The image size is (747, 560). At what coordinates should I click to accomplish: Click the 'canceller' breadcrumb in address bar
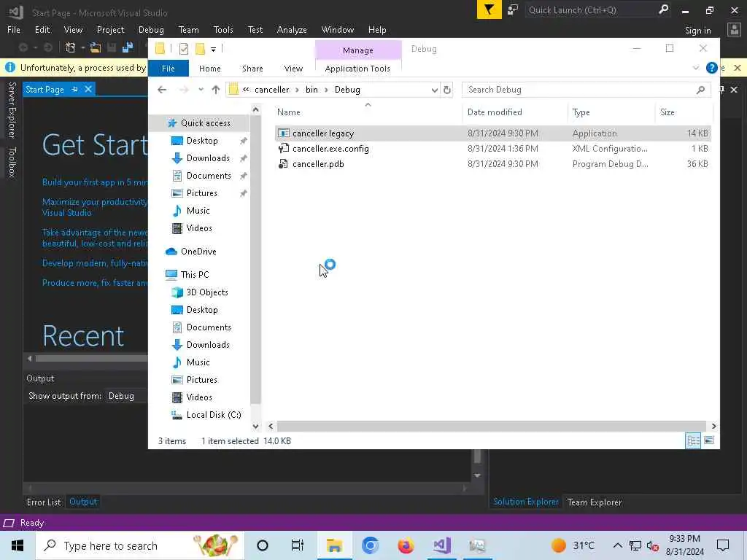click(271, 90)
